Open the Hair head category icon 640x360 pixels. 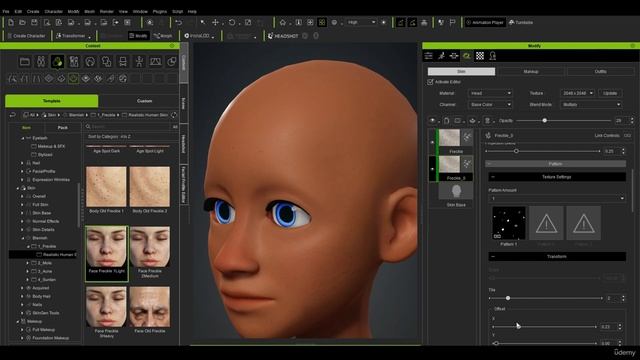pos(90,62)
